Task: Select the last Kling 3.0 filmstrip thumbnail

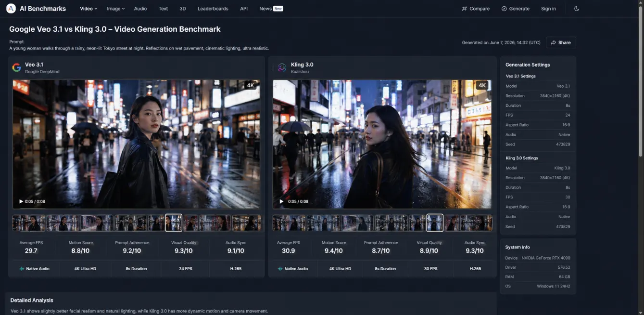Action: 476,223
